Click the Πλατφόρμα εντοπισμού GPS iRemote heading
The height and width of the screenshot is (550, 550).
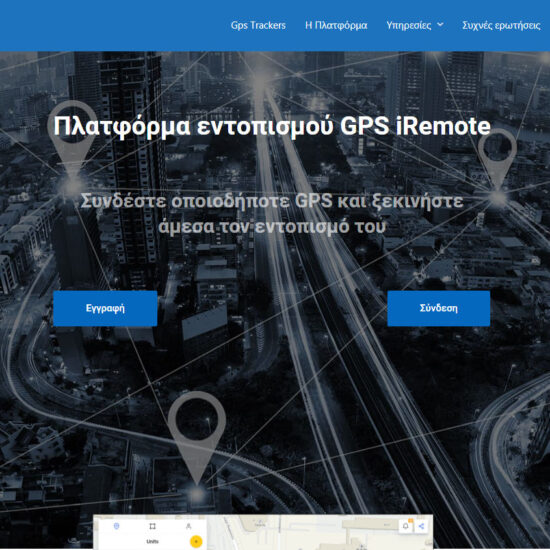click(272, 126)
